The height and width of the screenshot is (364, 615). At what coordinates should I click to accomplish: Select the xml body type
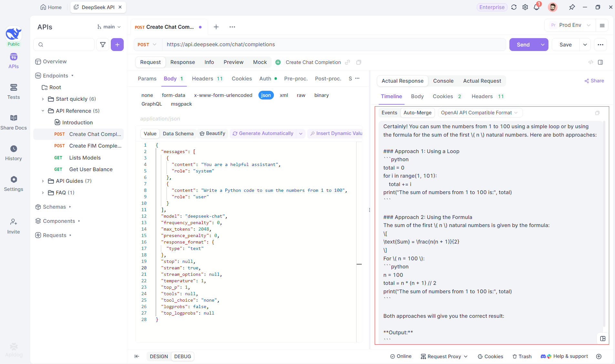click(x=284, y=95)
